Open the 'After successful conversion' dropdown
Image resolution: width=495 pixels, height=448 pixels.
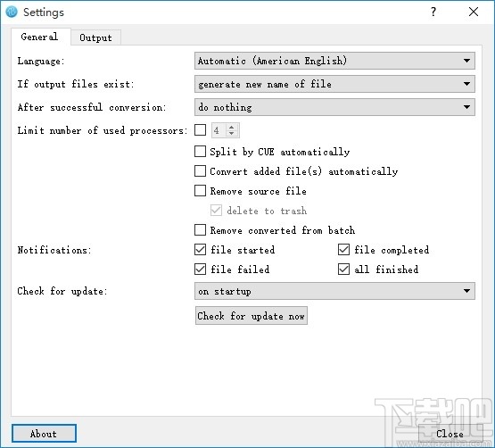334,107
